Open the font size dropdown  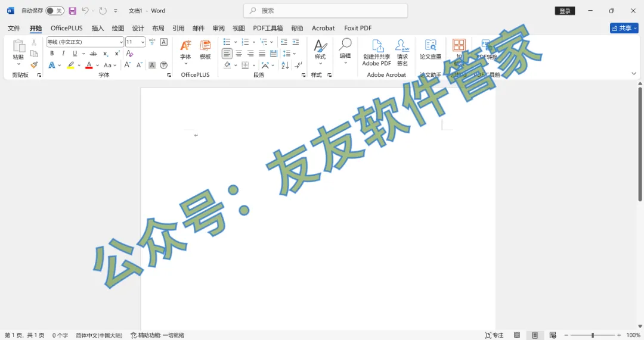coord(143,42)
